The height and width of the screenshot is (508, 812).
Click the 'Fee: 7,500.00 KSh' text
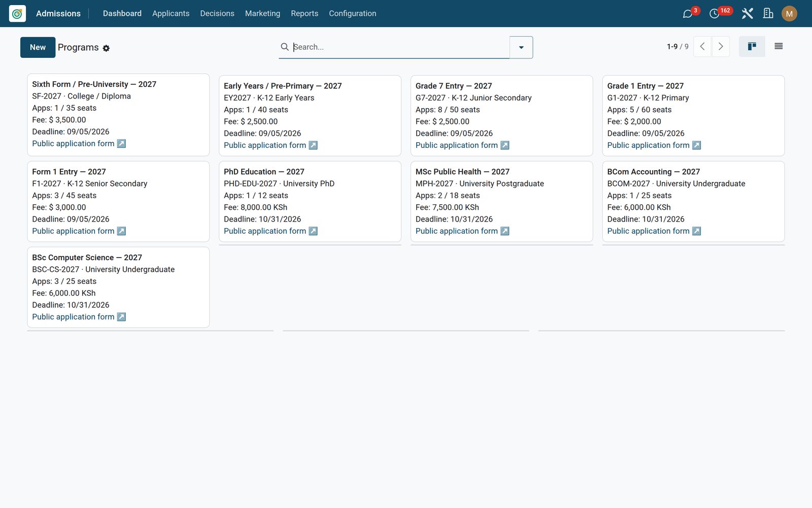[x=447, y=207]
